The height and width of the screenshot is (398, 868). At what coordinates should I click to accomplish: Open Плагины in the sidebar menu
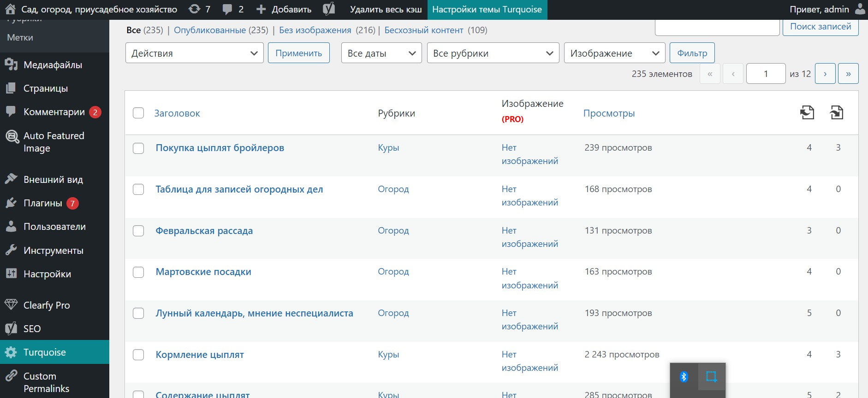[x=43, y=203]
